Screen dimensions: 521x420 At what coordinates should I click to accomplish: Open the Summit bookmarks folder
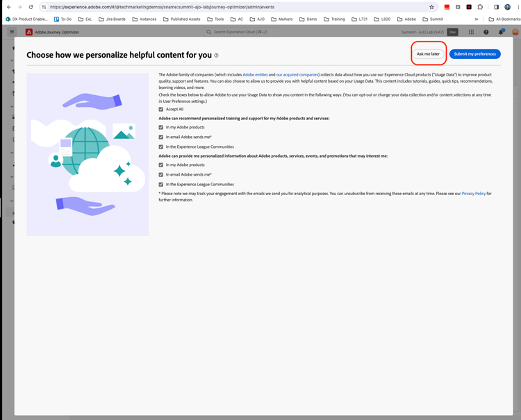[433, 19]
